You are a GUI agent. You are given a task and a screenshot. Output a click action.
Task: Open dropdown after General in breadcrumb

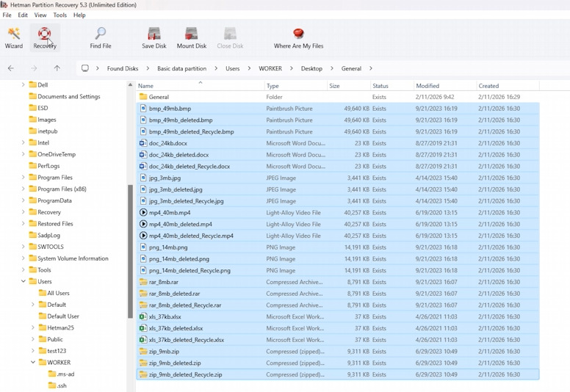(370, 68)
